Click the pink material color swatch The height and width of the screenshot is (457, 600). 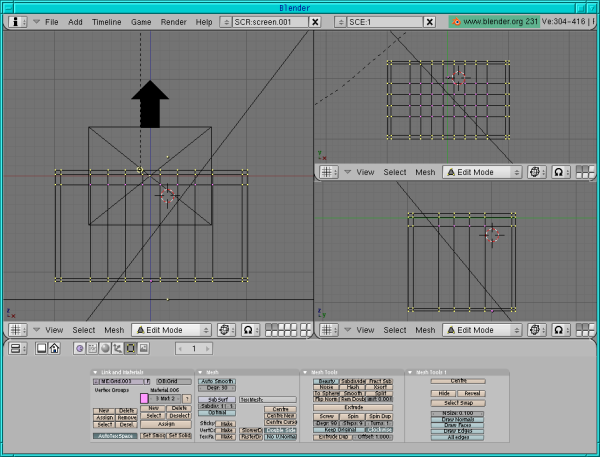click(144, 399)
